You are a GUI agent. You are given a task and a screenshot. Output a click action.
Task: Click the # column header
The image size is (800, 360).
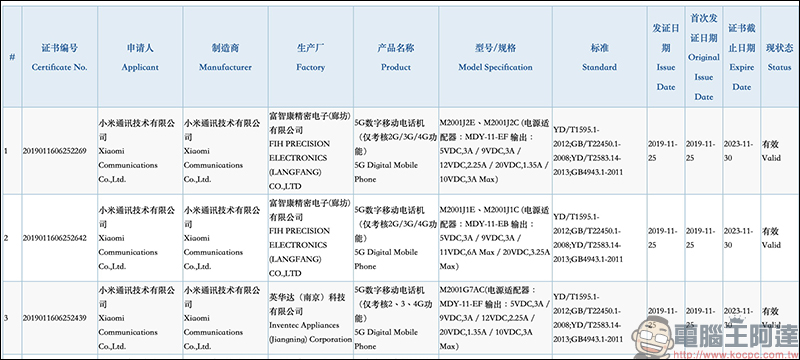[x=12, y=57]
